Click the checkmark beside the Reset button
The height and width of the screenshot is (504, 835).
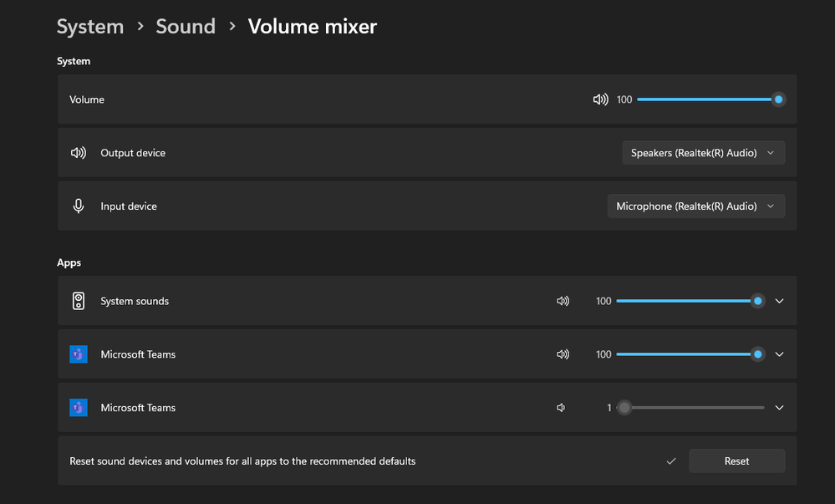coord(671,461)
